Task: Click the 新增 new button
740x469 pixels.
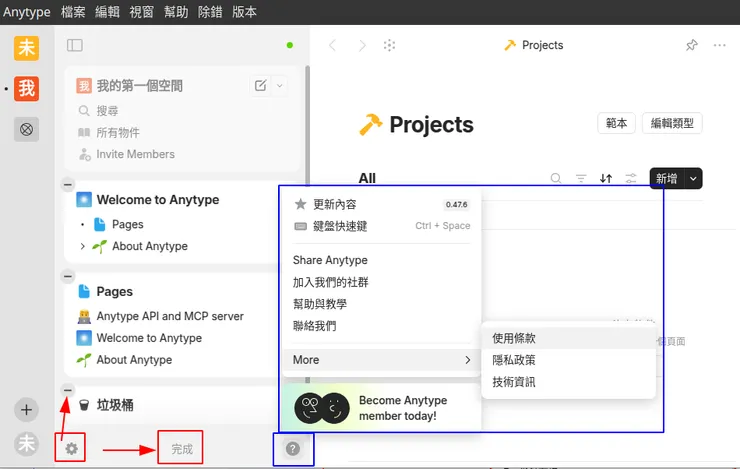Action: [x=666, y=178]
